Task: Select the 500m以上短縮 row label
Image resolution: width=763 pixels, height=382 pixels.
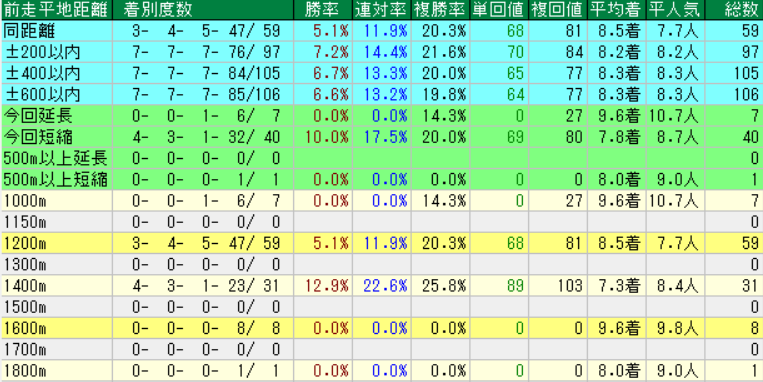Action: (x=55, y=180)
